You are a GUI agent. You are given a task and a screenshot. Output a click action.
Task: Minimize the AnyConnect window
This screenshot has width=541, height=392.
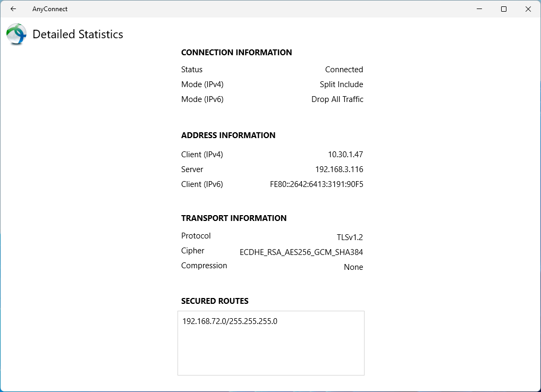479,9
